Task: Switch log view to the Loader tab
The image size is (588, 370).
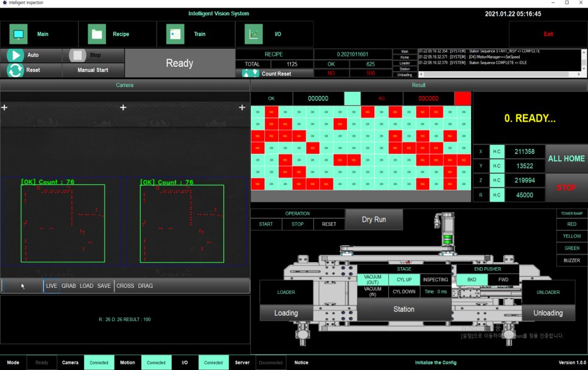Action: coord(405,63)
